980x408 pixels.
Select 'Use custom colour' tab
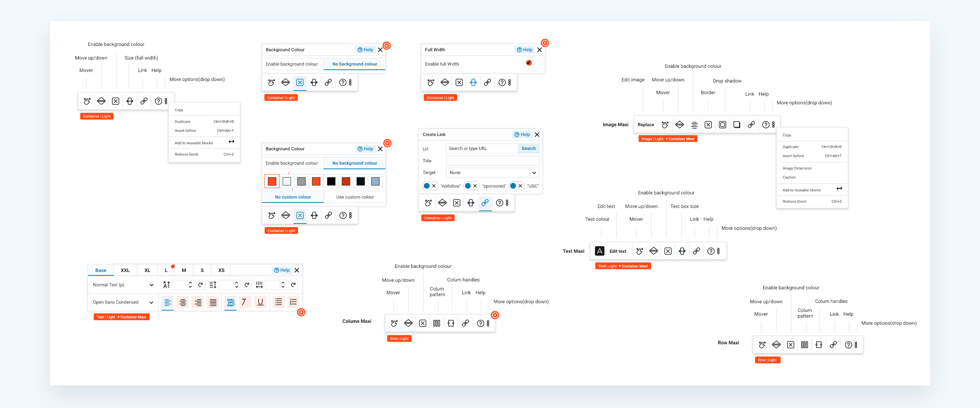tap(355, 197)
